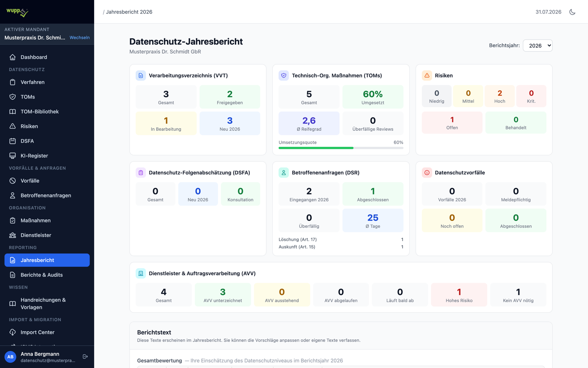Click the wupp logo in the sidebar
Image resolution: width=588 pixels, height=368 pixels.
(x=17, y=12)
